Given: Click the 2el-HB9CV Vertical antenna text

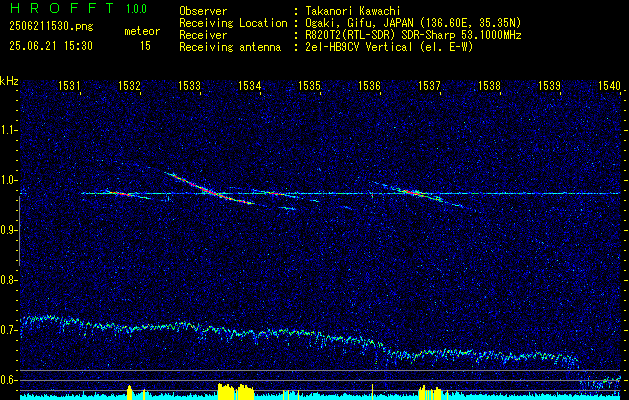Looking at the screenshot, I should 389,47.
